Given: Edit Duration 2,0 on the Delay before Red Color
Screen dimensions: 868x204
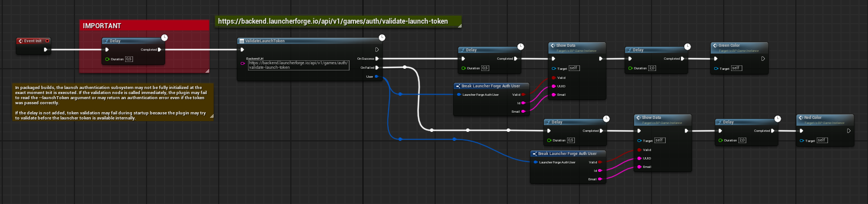Looking at the screenshot, I should (742, 140).
